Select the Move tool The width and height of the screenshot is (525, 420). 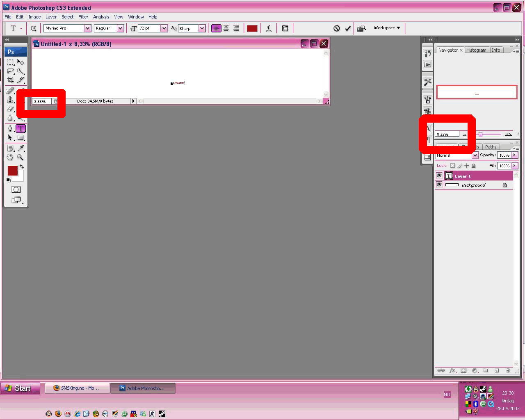(x=21, y=62)
